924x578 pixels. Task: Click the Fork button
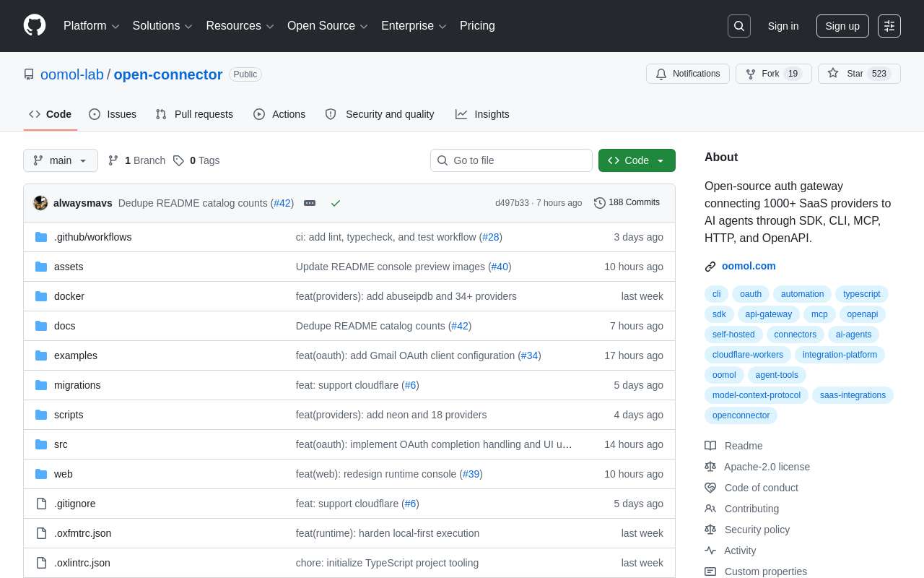pos(774,74)
